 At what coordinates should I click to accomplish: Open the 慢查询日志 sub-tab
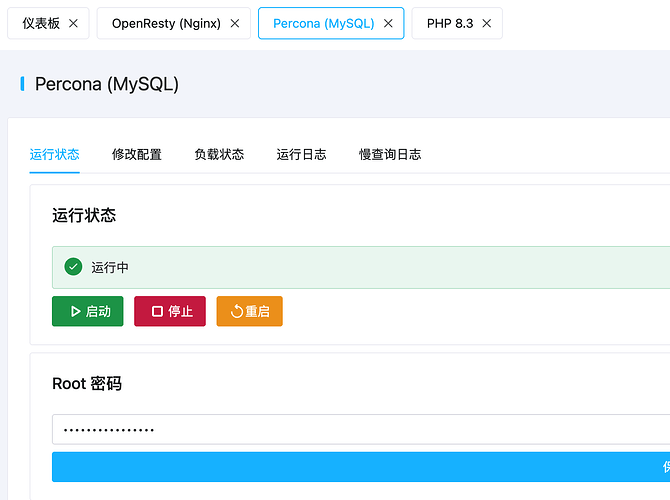click(390, 154)
